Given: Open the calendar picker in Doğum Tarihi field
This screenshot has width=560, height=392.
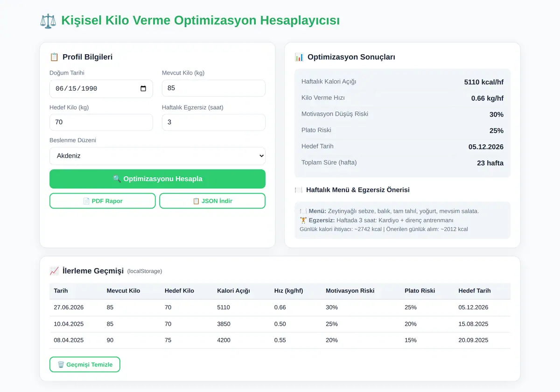Looking at the screenshot, I should pos(143,89).
